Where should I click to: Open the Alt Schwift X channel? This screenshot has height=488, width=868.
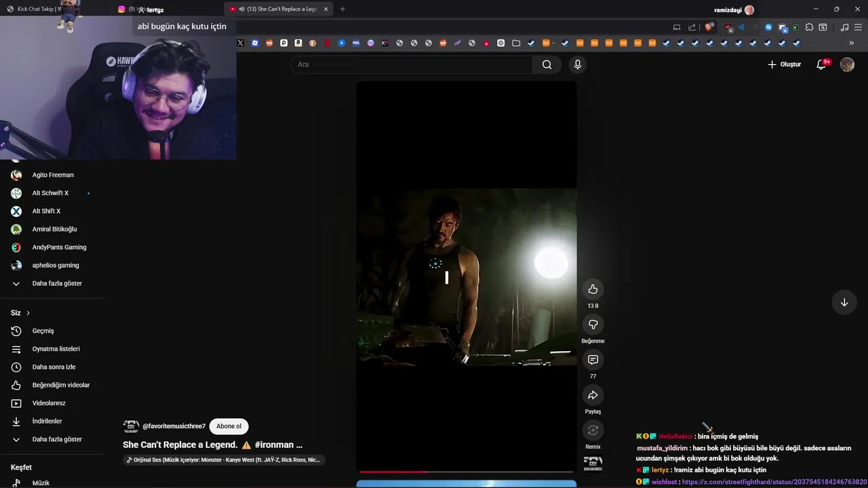click(x=52, y=193)
